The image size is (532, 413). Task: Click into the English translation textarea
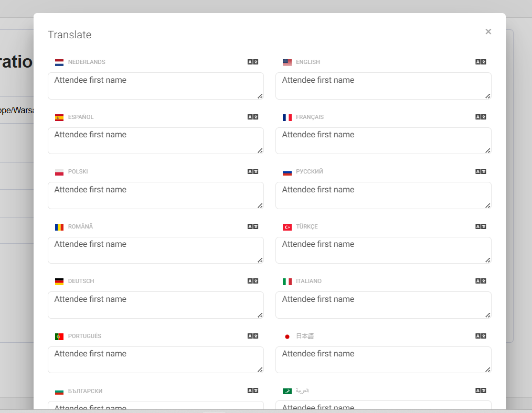(383, 86)
